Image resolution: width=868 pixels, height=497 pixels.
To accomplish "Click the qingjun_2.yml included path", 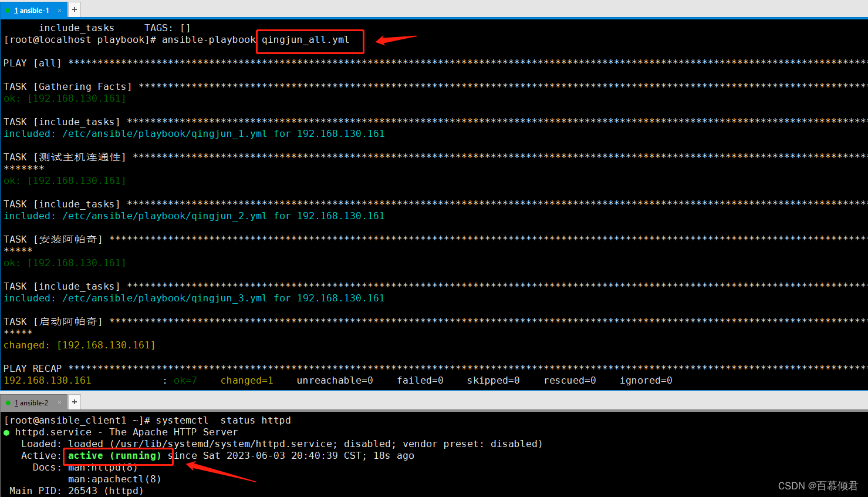I will (165, 216).
